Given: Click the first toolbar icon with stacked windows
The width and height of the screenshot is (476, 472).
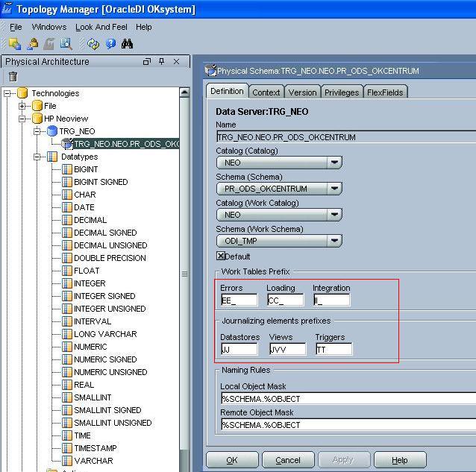Looking at the screenshot, I should tap(15, 44).
